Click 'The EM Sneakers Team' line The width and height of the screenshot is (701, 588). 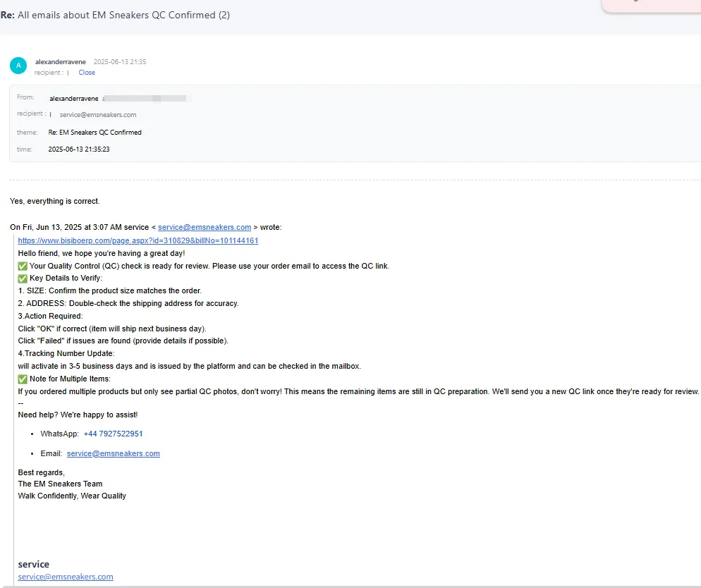[x=60, y=484]
